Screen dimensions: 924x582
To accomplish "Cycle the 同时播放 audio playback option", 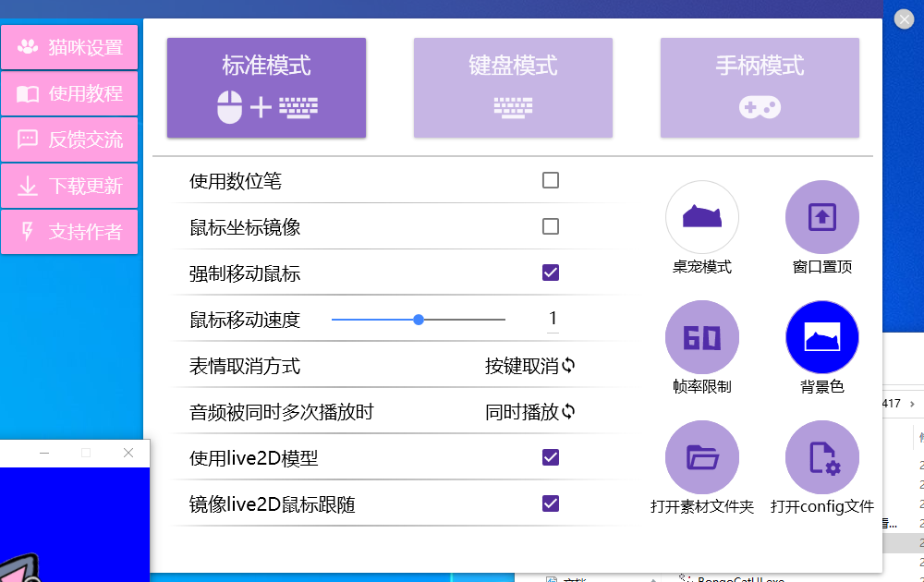I will pyautogui.click(x=529, y=412).
